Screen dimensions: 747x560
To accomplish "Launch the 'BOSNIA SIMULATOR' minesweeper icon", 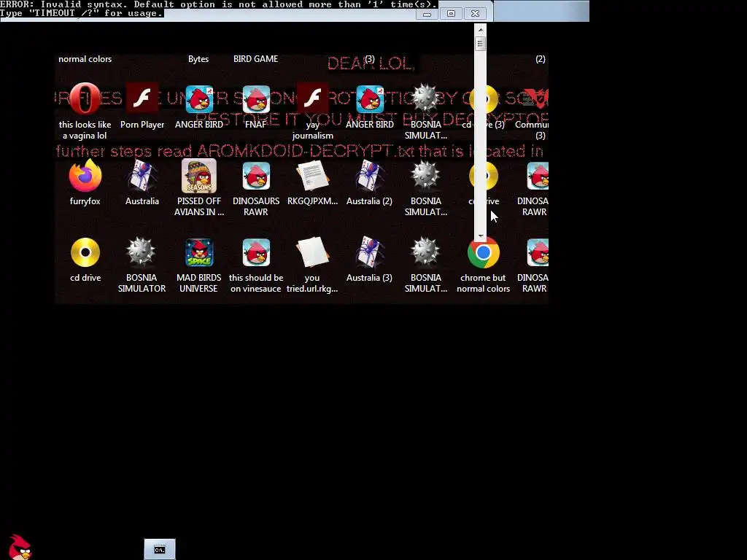I will tap(142, 252).
